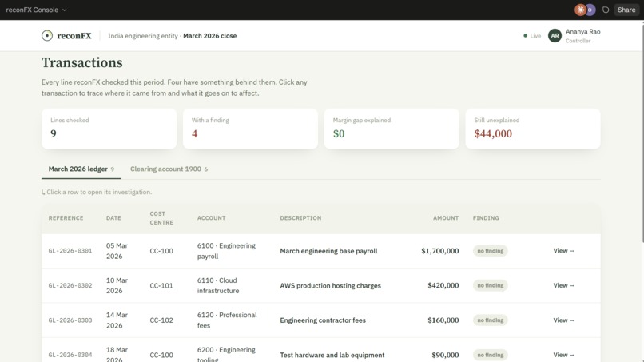Click the $420,000 amount

tap(443, 285)
